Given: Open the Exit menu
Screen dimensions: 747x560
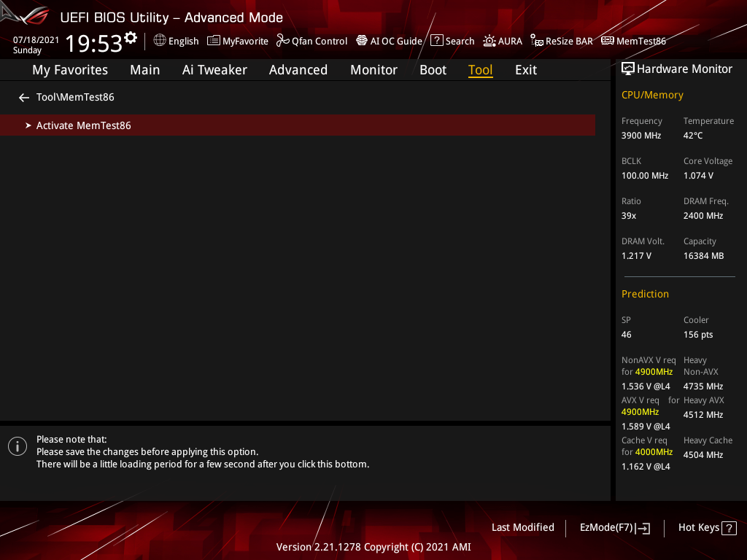Looking at the screenshot, I should (x=525, y=70).
